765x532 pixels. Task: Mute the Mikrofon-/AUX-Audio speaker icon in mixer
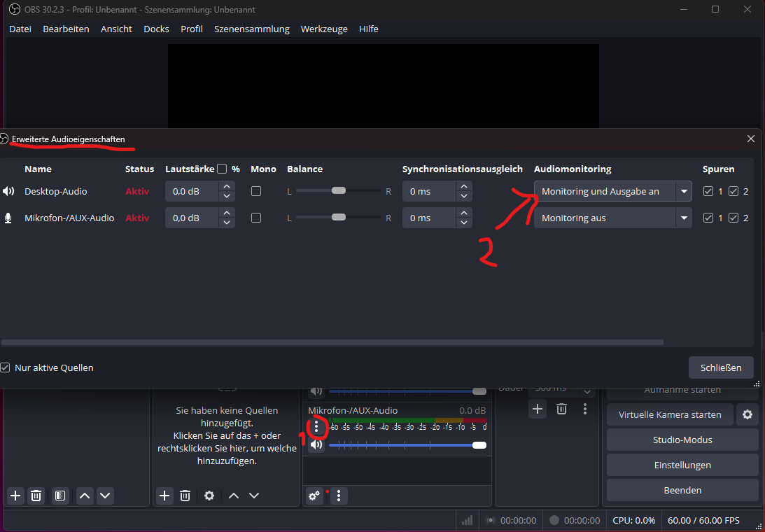(x=317, y=445)
